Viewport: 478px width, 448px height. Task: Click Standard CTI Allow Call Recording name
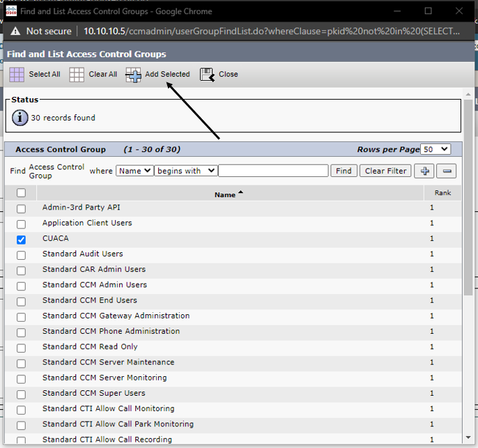[107, 440]
